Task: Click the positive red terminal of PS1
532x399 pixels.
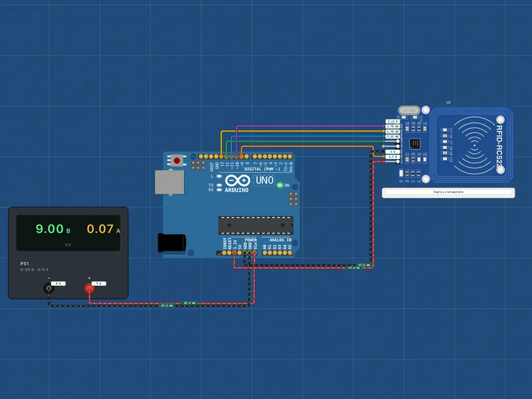Action: tap(89, 289)
